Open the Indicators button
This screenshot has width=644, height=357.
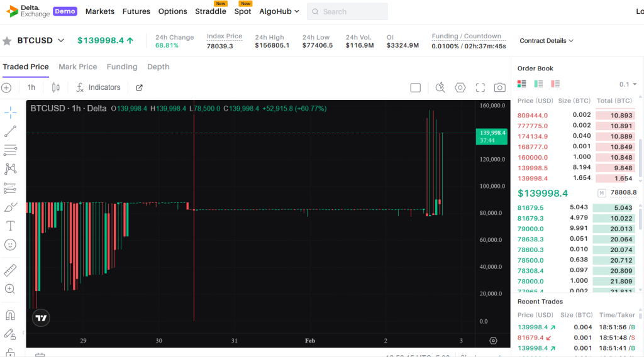(98, 87)
